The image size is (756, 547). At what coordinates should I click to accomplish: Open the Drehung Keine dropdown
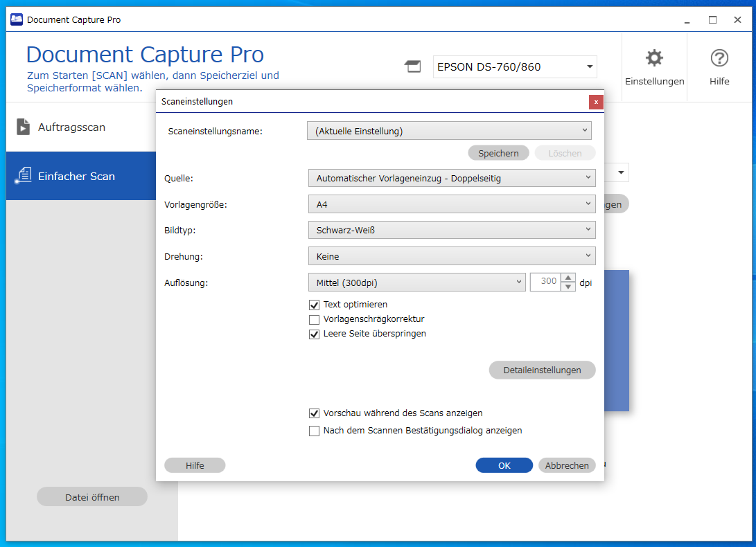[x=452, y=256]
